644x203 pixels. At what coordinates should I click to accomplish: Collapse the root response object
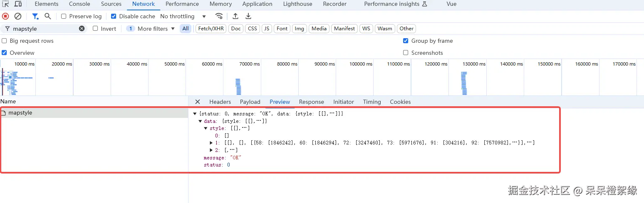click(195, 114)
